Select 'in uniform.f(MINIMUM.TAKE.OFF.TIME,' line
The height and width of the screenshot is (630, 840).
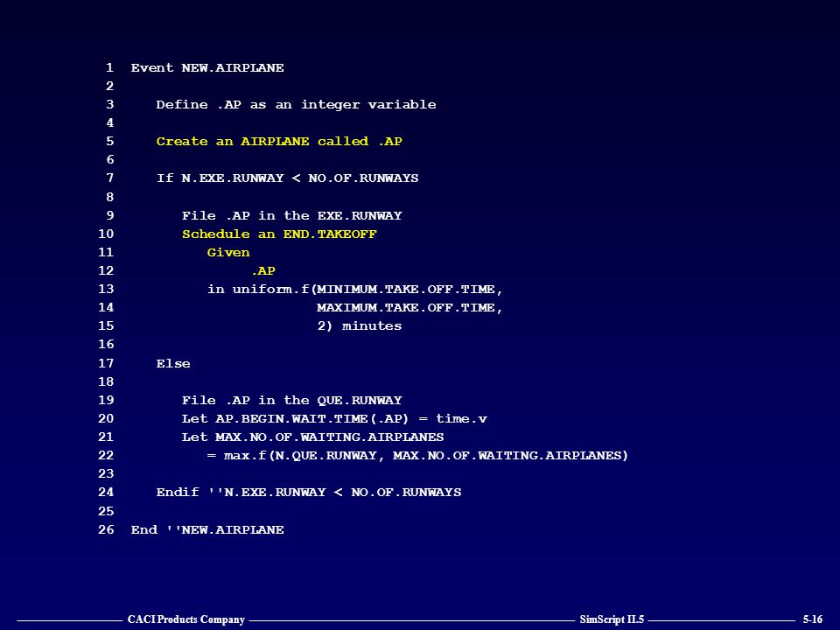[x=354, y=290]
